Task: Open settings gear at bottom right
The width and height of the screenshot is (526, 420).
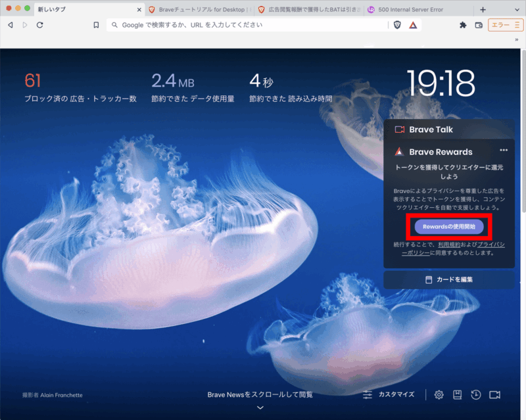Action: coord(439,394)
